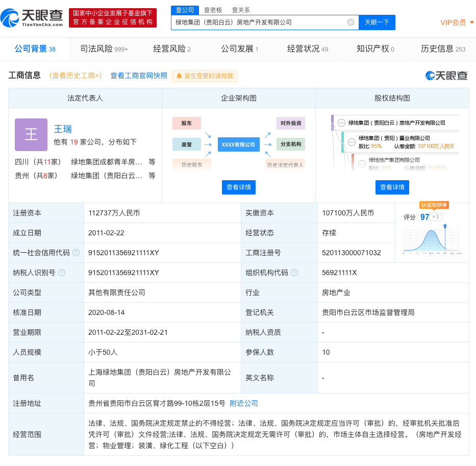Viewport: 476px width, 466px height.
Task: Click the 法定代表人 column header
Action: (85, 98)
